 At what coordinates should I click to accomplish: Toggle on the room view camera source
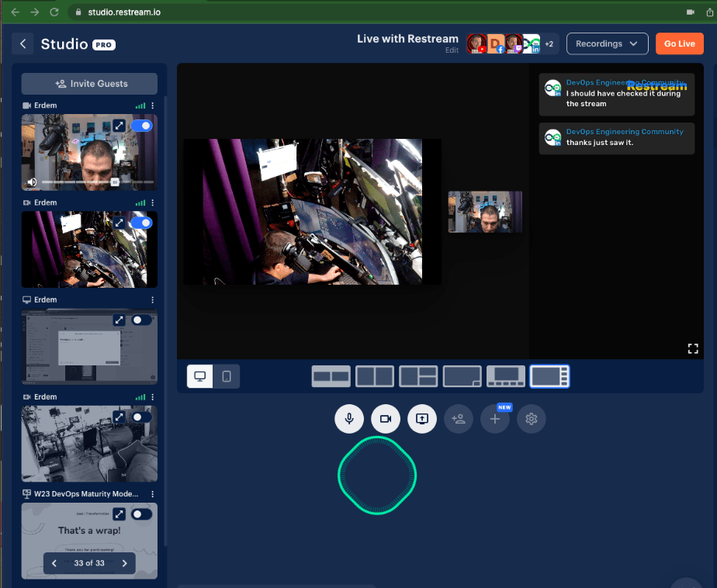141,417
